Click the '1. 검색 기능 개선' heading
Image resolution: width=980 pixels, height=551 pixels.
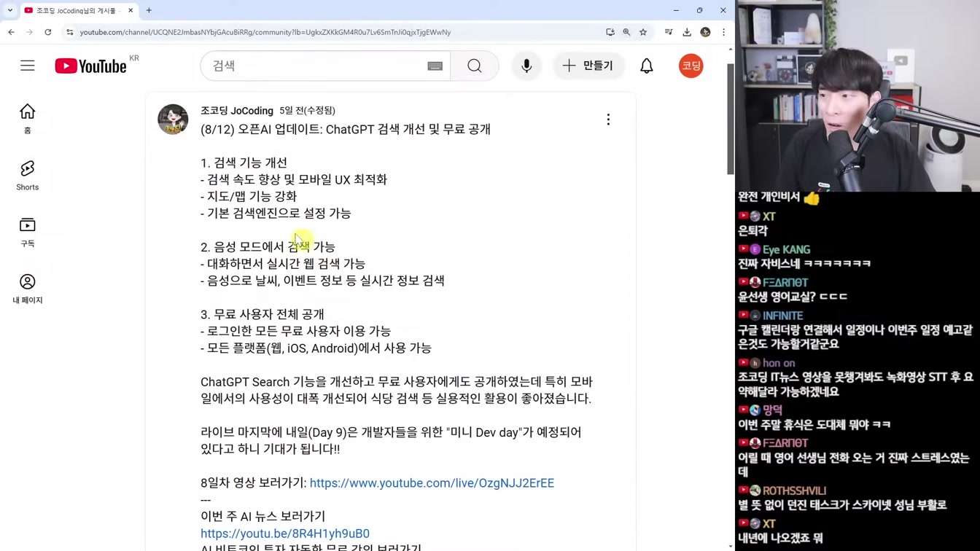pos(244,163)
